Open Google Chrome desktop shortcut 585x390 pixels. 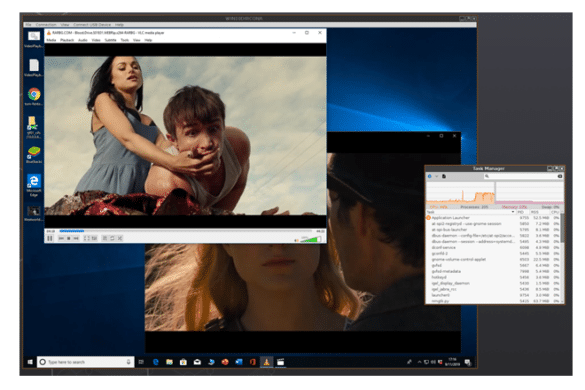pos(34,96)
